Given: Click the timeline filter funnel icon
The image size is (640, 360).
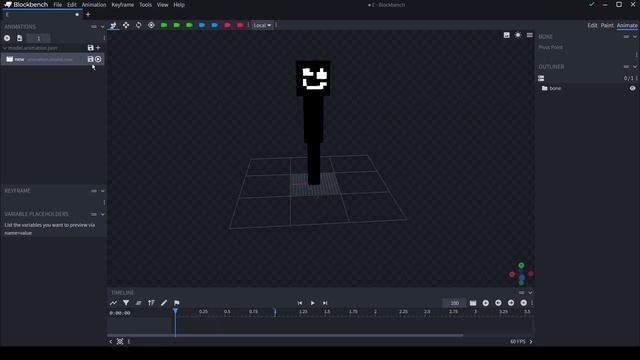Looking at the screenshot, I should point(126,303).
